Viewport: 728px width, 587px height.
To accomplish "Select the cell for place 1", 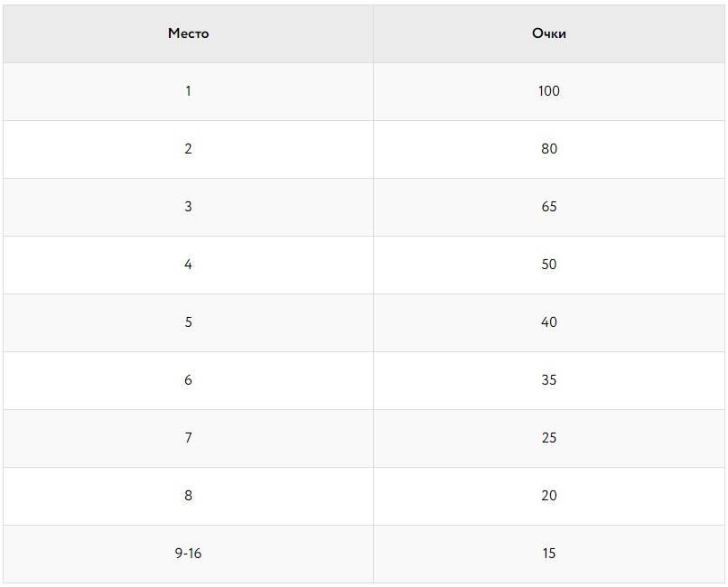I will 188,91.
